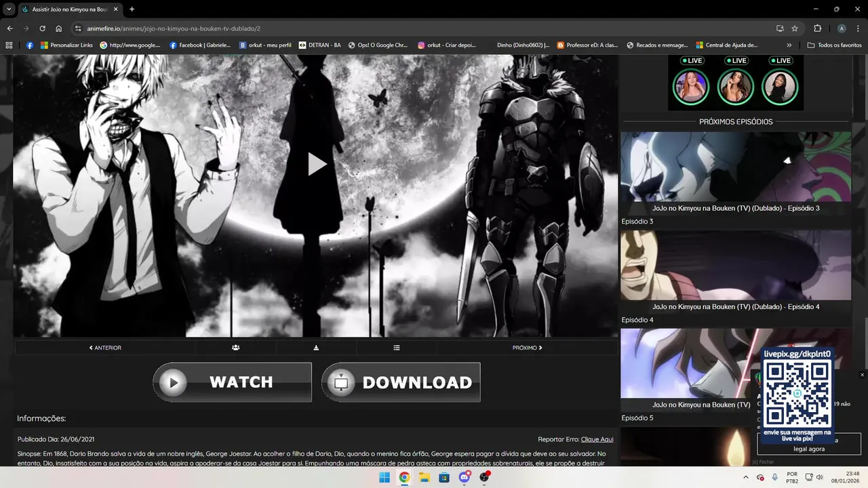
Task: Open 'orkut - meu perfil' bookmark
Action: (265, 45)
